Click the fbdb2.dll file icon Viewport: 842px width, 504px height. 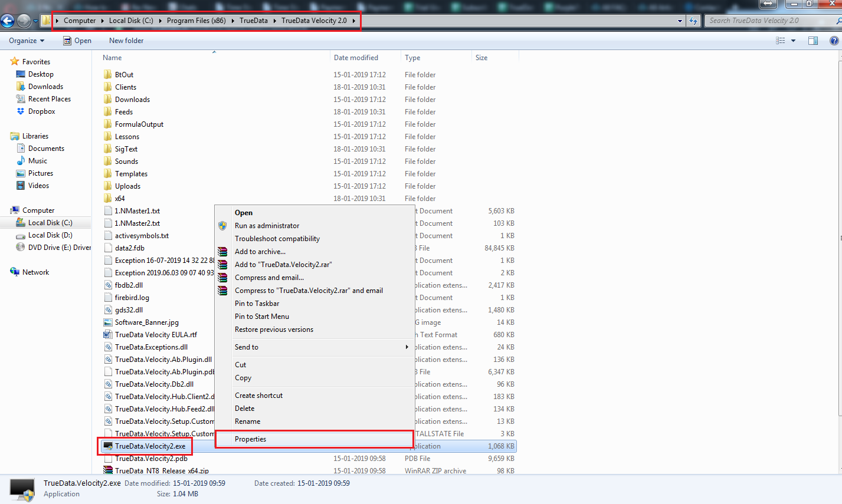click(107, 285)
